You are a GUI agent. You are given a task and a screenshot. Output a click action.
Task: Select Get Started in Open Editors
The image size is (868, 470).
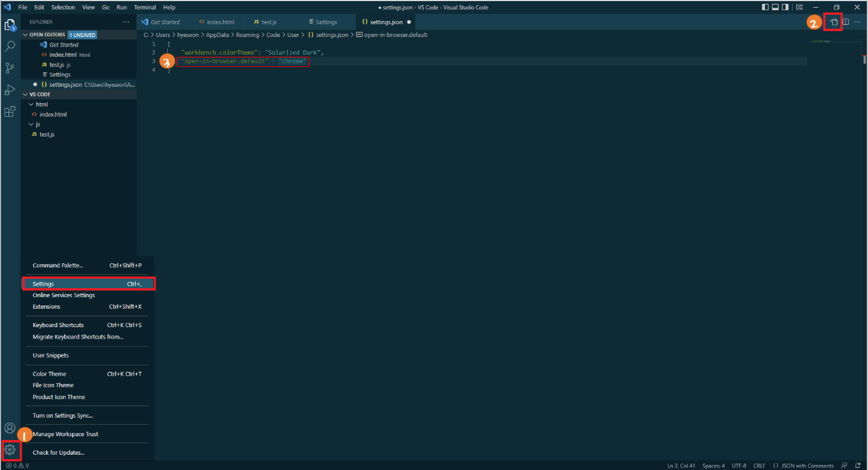[79, 45]
